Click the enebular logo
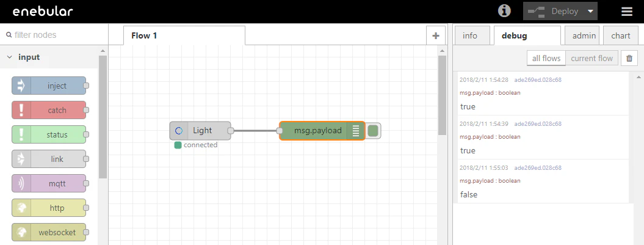 (x=42, y=12)
